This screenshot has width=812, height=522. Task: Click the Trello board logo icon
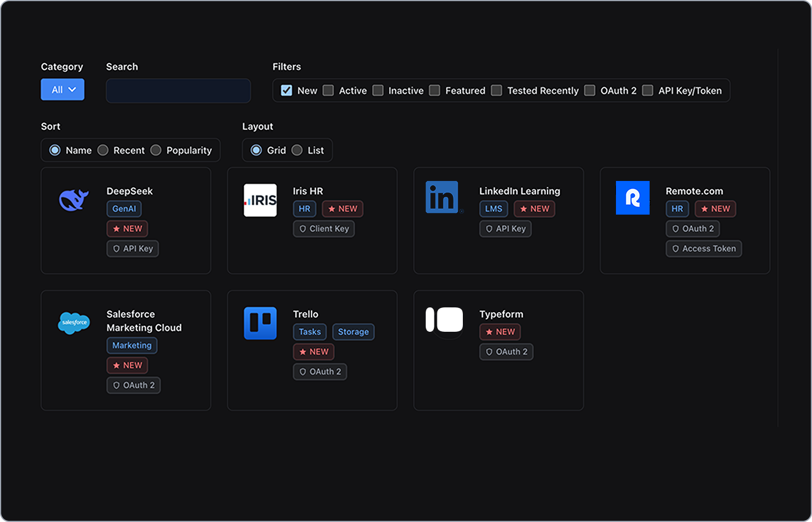260,322
